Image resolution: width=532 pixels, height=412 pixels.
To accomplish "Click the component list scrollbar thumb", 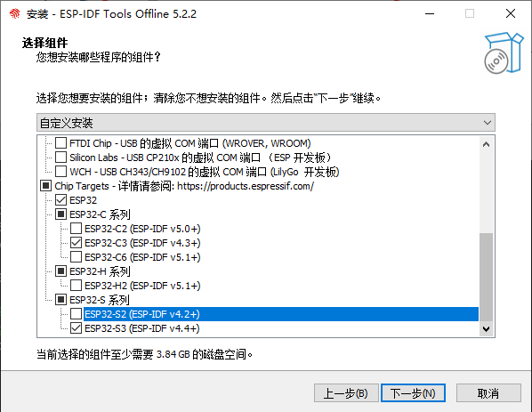I will [x=486, y=277].
